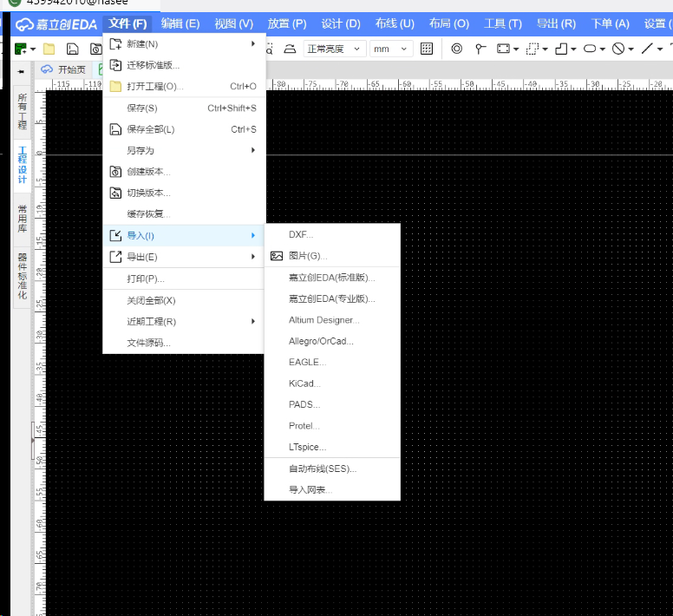Choose 保存全部(L) menu entry
This screenshot has width=673, height=616.
click(x=184, y=129)
